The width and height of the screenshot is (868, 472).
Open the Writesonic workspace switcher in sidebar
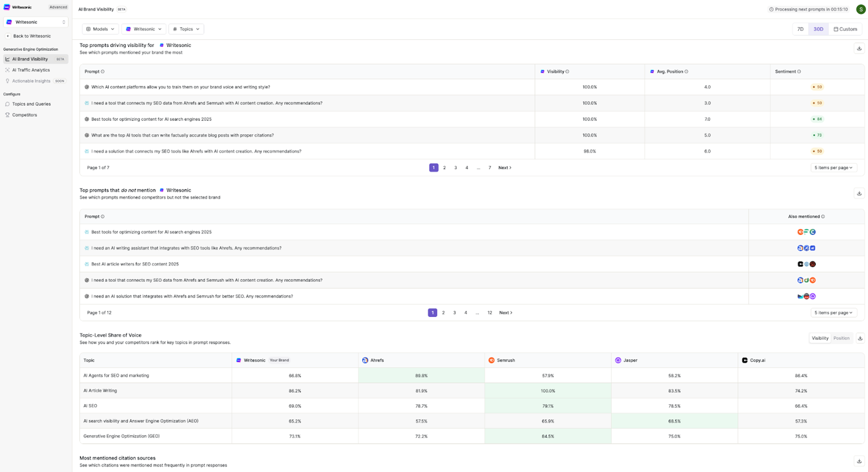(x=36, y=22)
